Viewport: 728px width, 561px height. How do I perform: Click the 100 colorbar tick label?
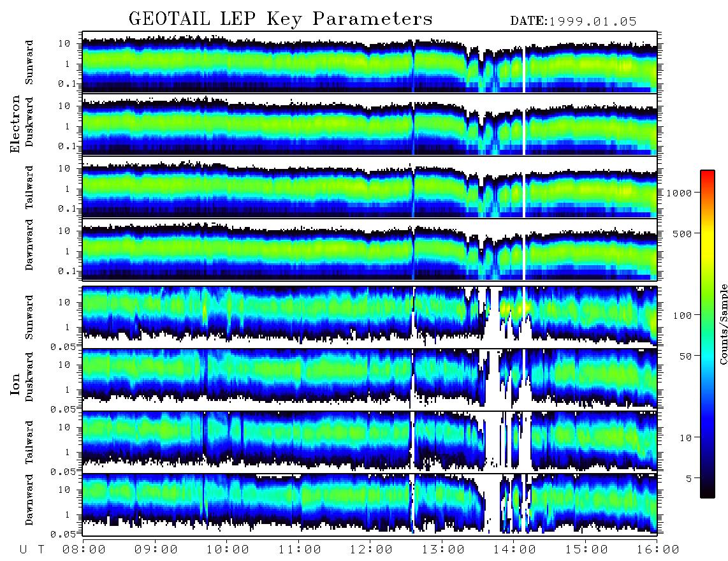tap(682, 316)
